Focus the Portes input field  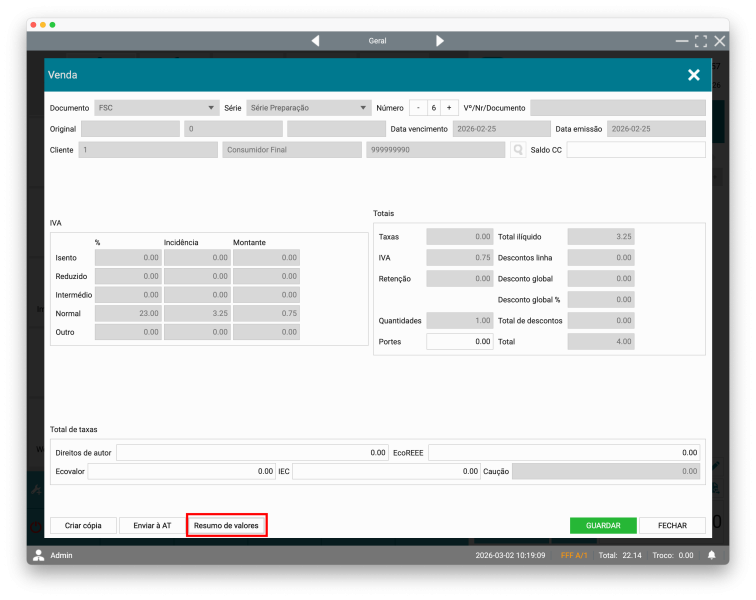point(460,341)
